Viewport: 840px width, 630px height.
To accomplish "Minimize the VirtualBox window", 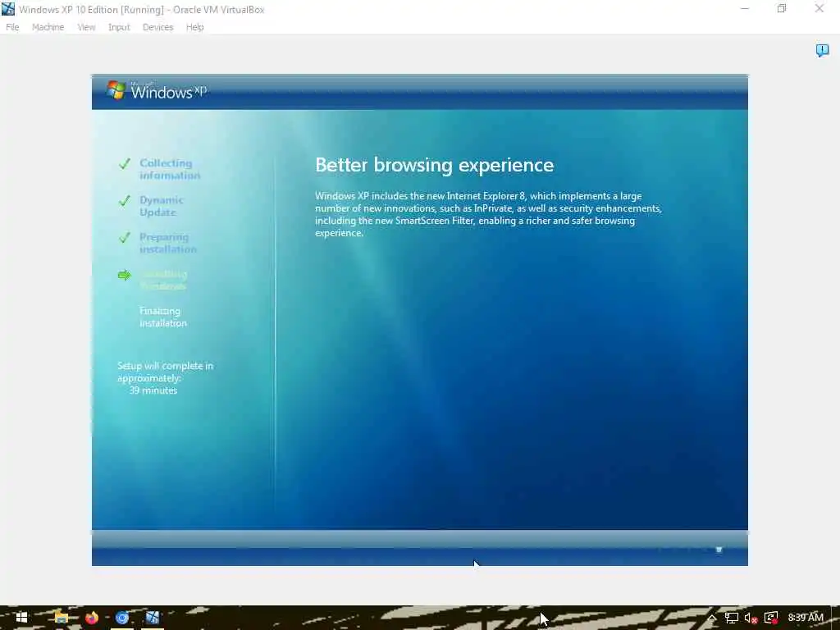I will click(x=745, y=9).
